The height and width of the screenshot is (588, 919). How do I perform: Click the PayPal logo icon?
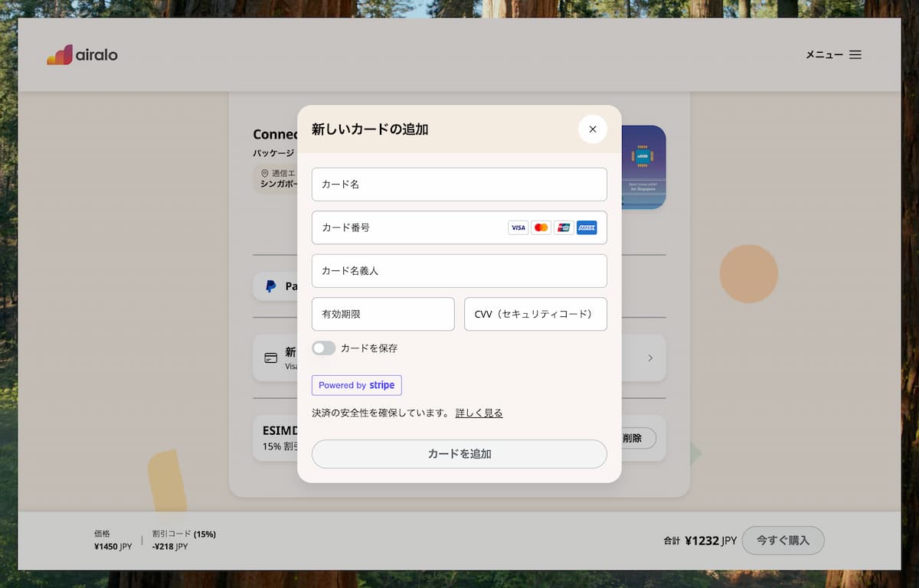coord(270,286)
